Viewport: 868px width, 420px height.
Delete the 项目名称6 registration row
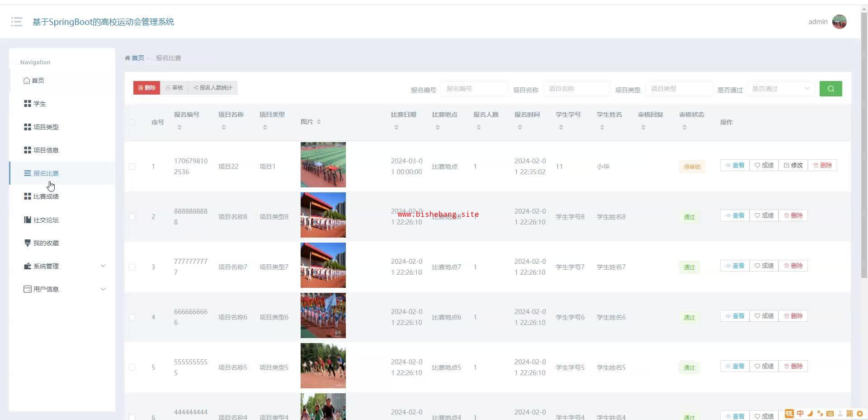[793, 316]
